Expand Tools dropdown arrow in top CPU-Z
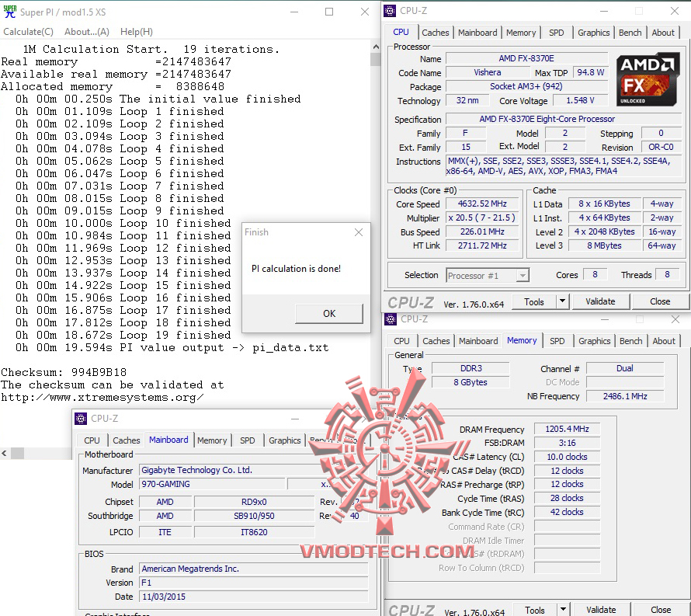The width and height of the screenshot is (691, 616). [563, 302]
